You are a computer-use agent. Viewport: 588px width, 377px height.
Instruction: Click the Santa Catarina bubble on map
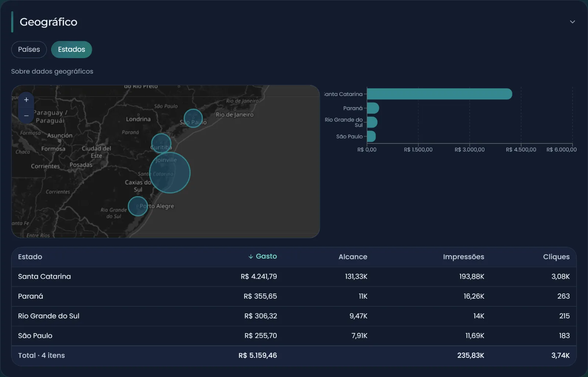[x=170, y=173]
